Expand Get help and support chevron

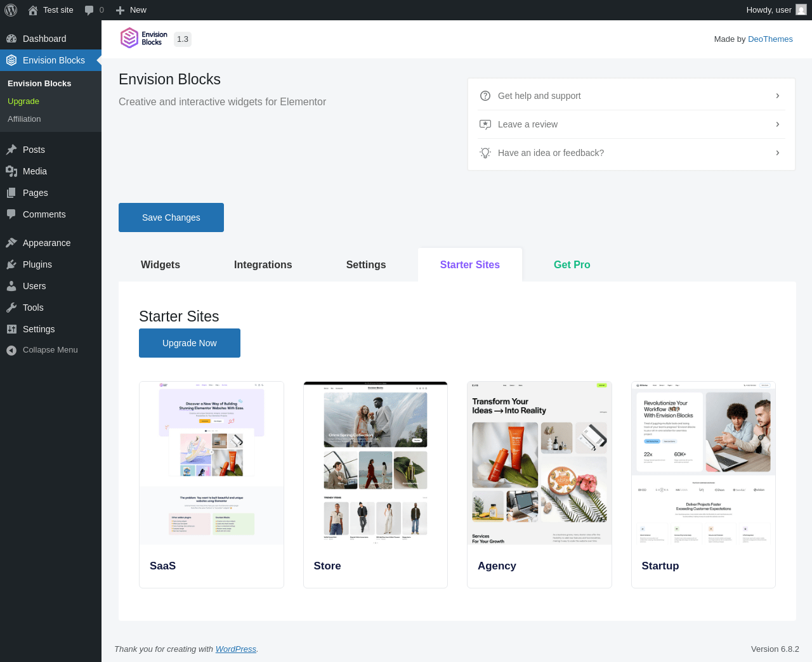[x=778, y=96]
